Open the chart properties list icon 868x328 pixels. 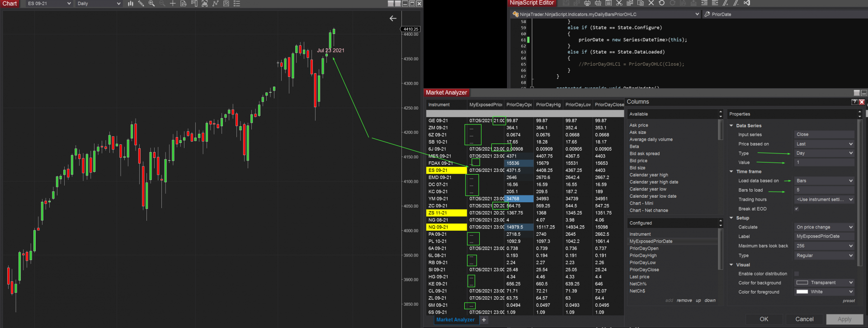click(236, 4)
